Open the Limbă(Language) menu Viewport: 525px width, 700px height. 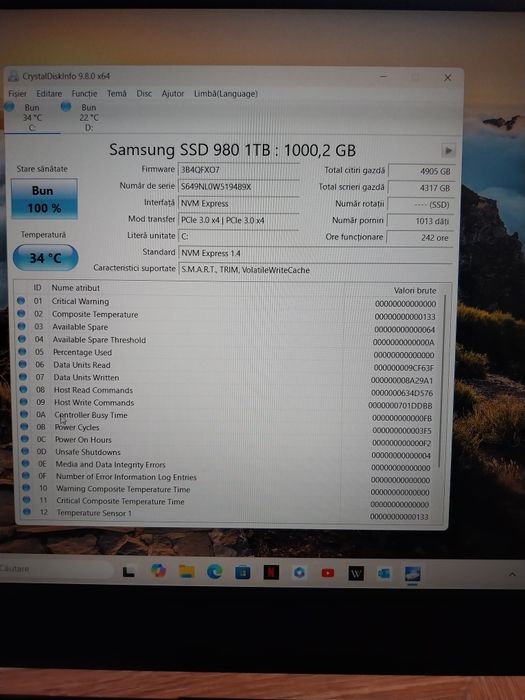coord(225,94)
